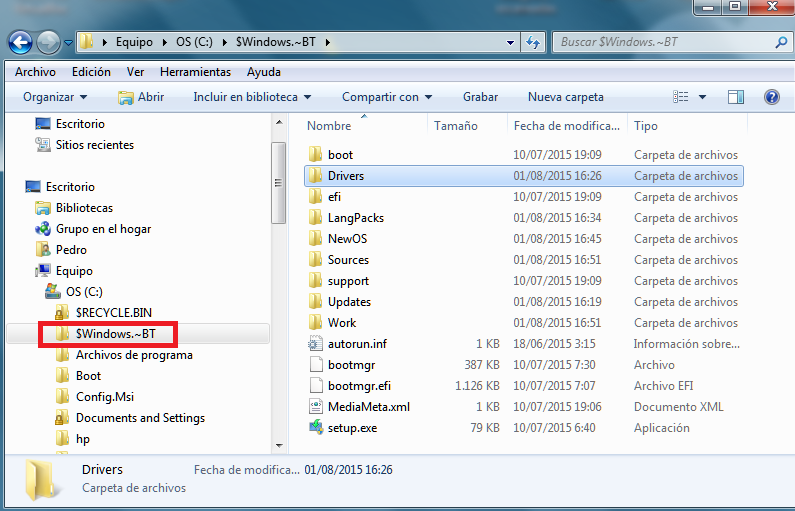Screen dimensions: 795x511
Task: Open the Compartir con dropdown
Action: pos(386,97)
